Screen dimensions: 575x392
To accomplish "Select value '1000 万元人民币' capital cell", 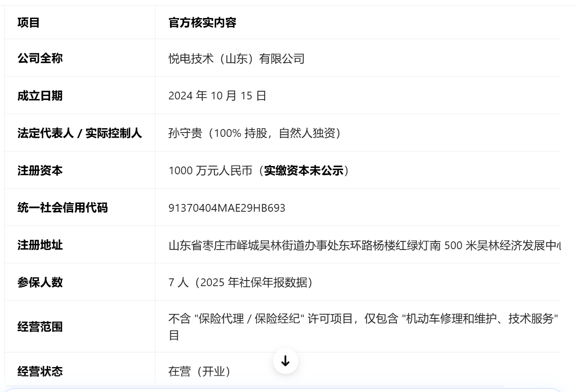I will pyautogui.click(x=260, y=170).
